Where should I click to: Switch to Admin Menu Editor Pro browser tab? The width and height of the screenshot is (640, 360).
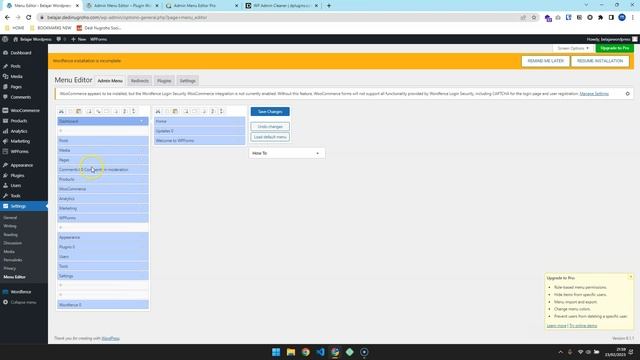[x=202, y=6]
